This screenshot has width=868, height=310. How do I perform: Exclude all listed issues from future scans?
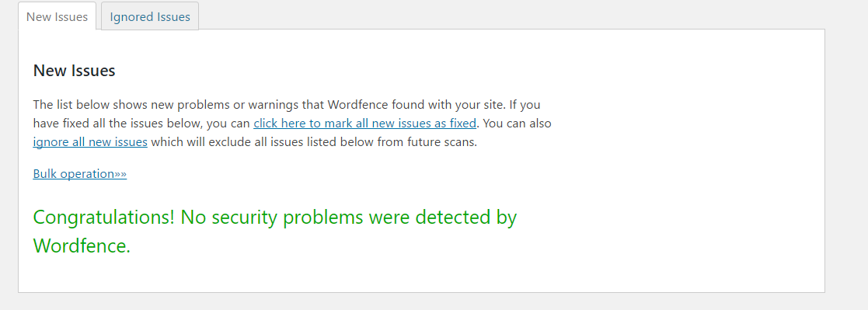tap(90, 141)
